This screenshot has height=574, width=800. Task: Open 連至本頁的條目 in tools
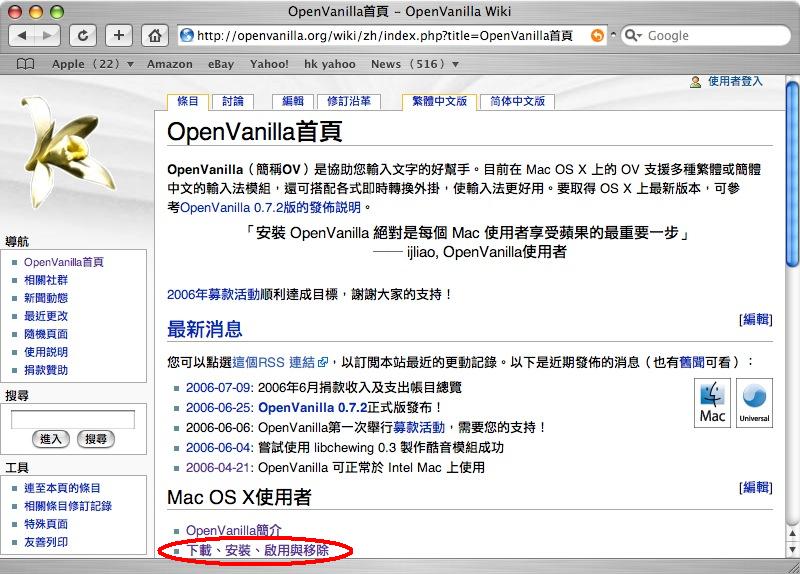(62, 488)
